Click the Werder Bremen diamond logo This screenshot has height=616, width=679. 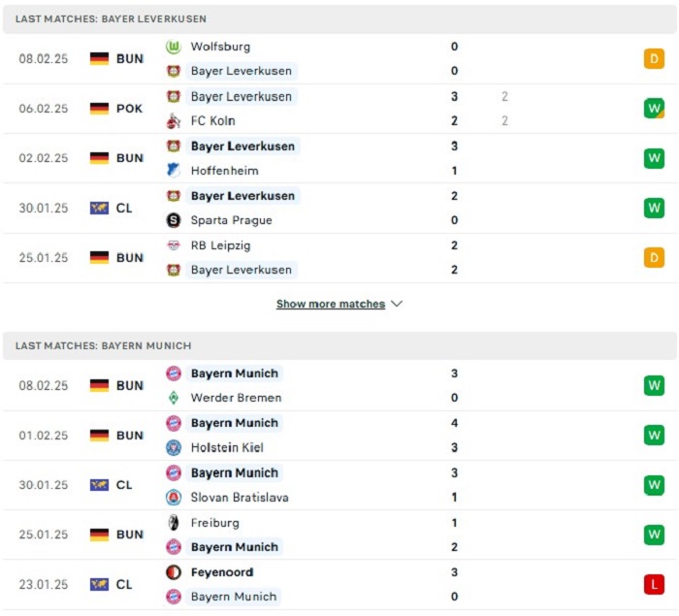point(174,398)
